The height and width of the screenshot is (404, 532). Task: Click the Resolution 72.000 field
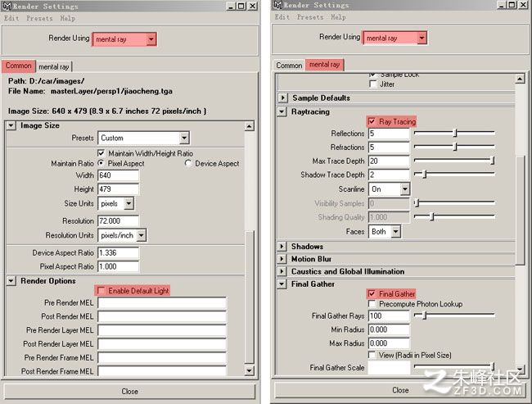pyautogui.click(x=118, y=221)
